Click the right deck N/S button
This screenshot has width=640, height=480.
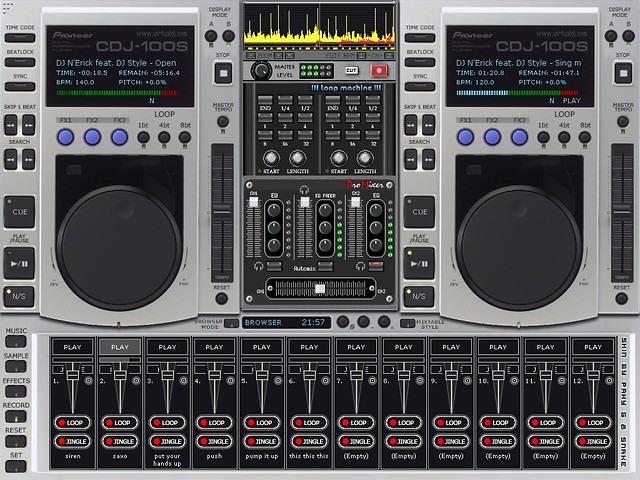(x=419, y=296)
